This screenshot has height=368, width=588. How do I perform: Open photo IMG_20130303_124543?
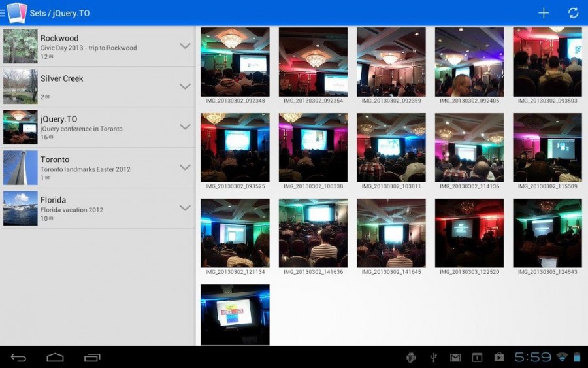coord(547,234)
